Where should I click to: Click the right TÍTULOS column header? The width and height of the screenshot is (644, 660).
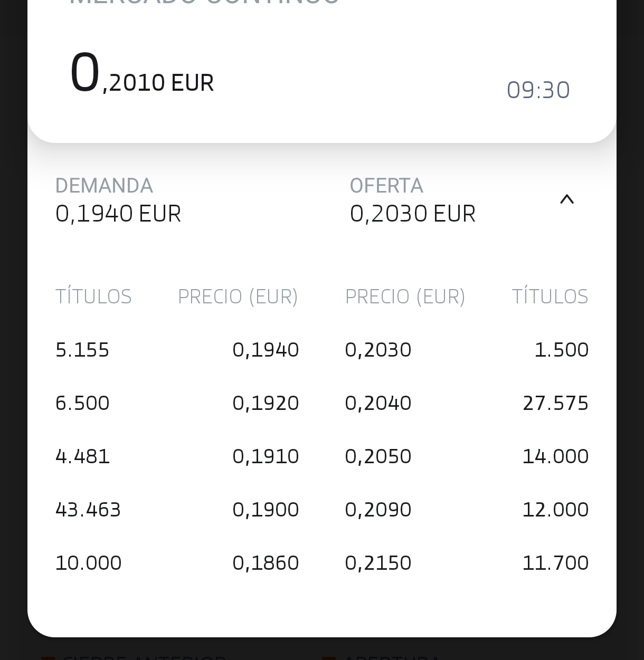[x=550, y=296]
